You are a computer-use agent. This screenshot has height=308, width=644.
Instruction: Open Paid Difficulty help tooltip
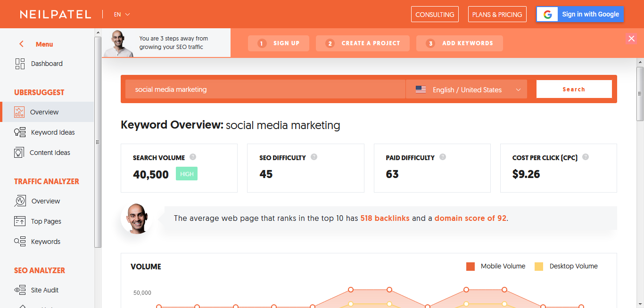click(x=443, y=157)
